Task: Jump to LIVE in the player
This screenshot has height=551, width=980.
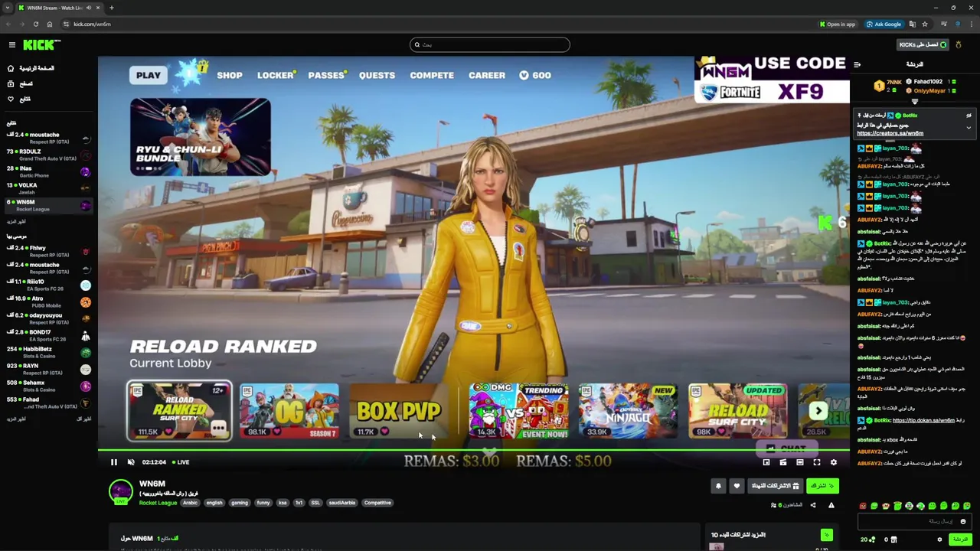Action: click(x=181, y=462)
